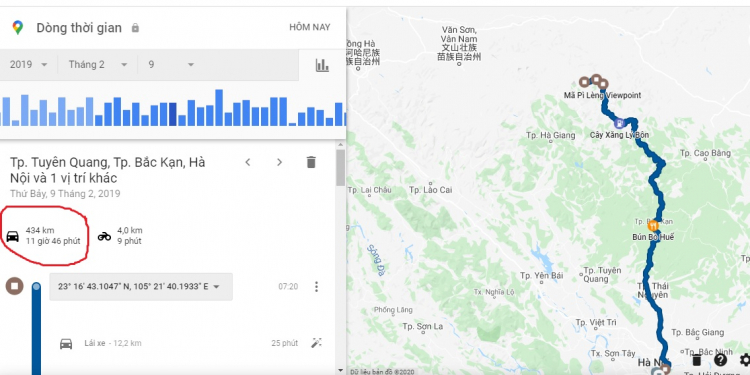Click the rightmost brown marker above Mã Pì Lèng Viewpoint

click(603, 84)
